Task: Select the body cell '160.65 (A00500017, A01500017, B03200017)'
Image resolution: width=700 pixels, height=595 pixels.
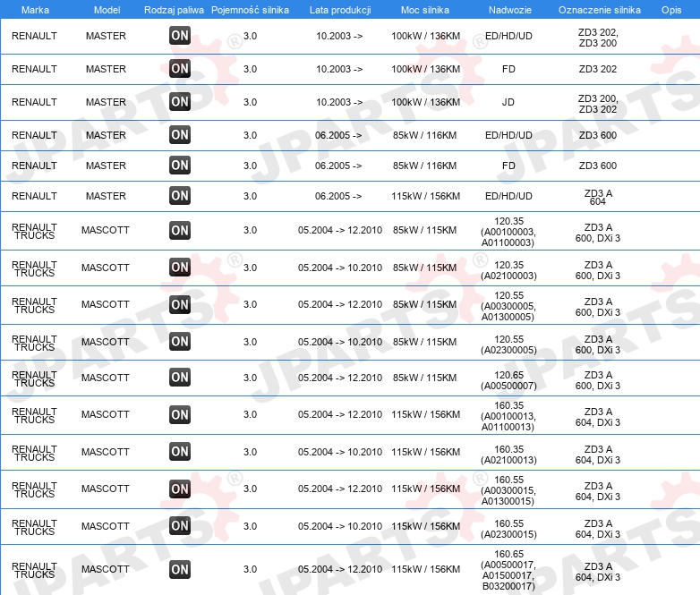Action: click(x=508, y=570)
